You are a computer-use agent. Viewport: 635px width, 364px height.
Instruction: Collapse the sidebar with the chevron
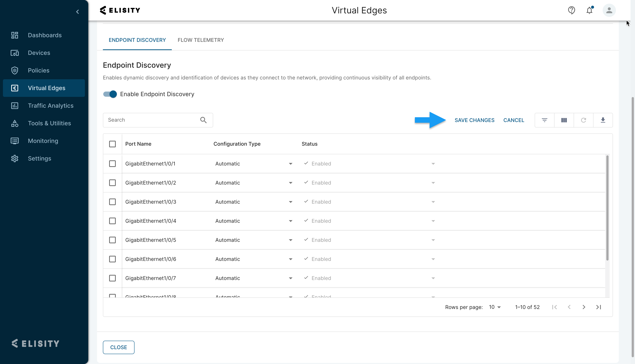(x=77, y=12)
